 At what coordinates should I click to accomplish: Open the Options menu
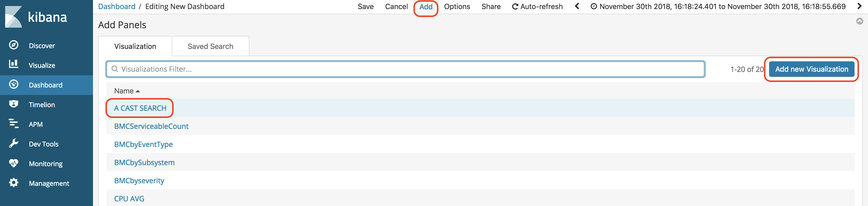click(x=457, y=6)
